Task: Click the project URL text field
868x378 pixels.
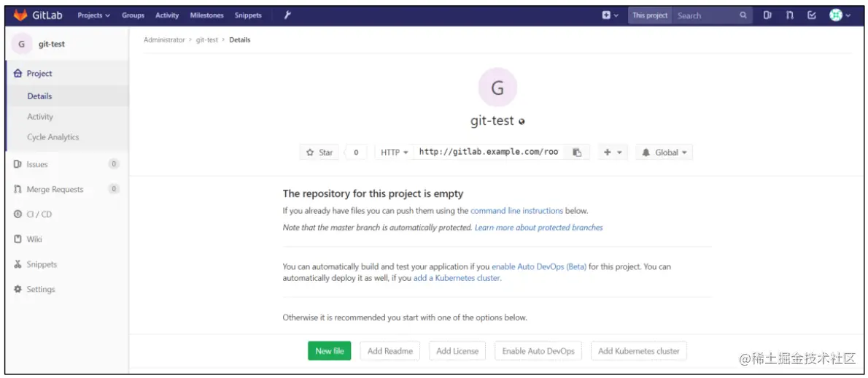Action: coord(489,153)
